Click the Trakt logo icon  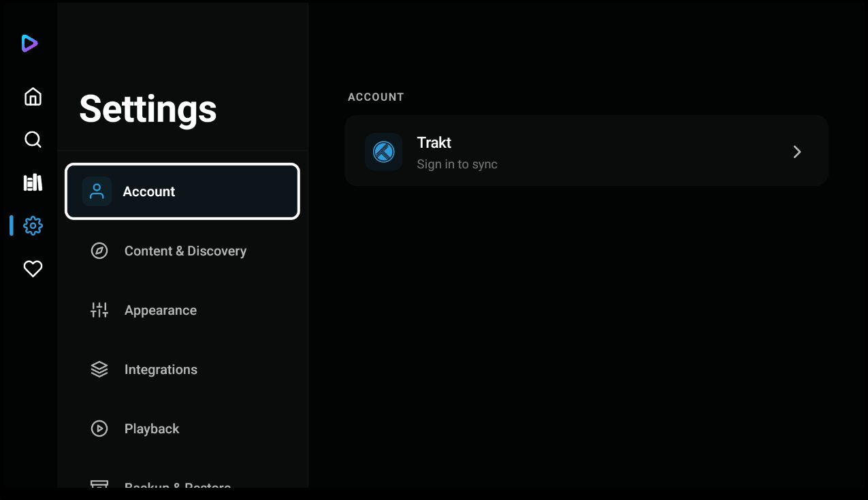[383, 151]
